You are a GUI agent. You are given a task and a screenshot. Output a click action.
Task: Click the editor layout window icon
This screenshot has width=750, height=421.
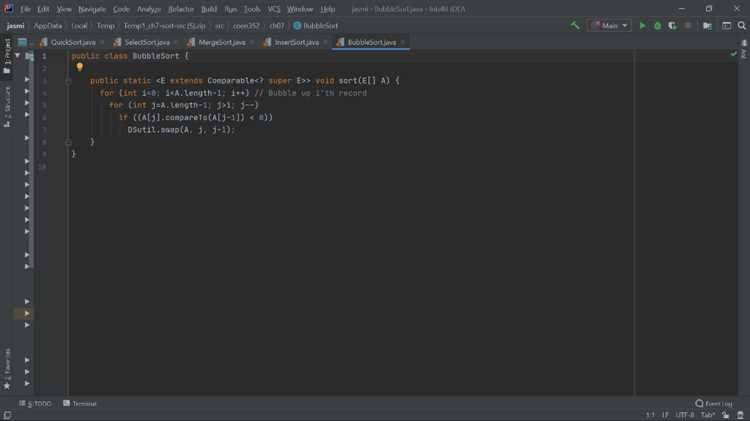727,25
